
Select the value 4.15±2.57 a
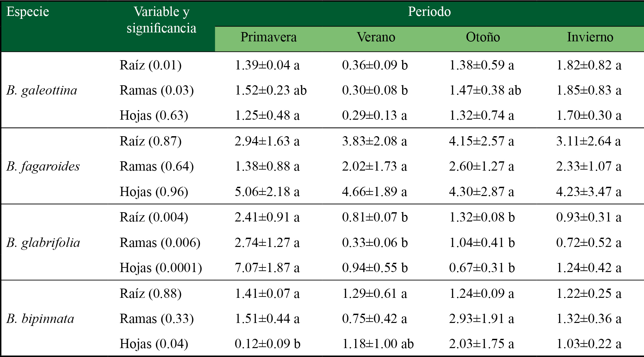(x=481, y=141)
